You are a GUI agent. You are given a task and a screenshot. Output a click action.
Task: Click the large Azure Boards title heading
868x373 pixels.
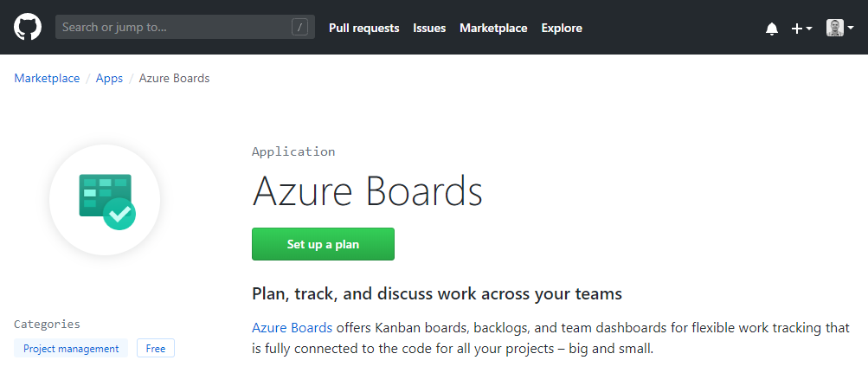[367, 191]
